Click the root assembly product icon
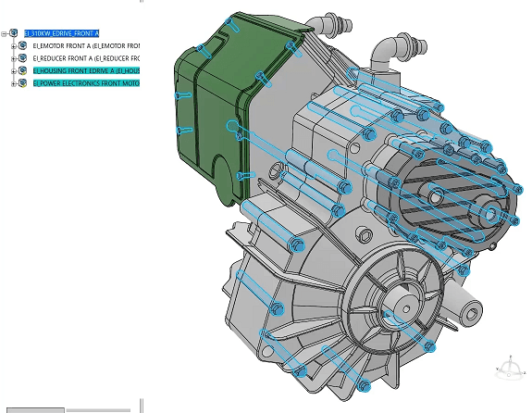Viewport: 532px width, 413px height. [14, 32]
